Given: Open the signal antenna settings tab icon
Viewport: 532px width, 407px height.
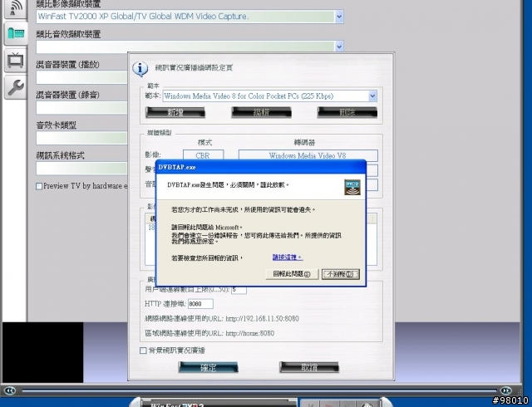Looking at the screenshot, I should [x=14, y=8].
